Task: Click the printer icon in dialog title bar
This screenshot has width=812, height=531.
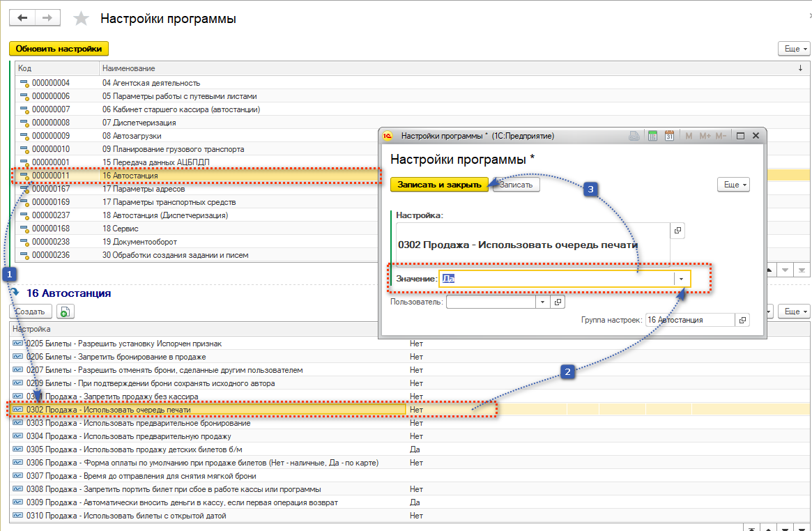Action: click(634, 136)
